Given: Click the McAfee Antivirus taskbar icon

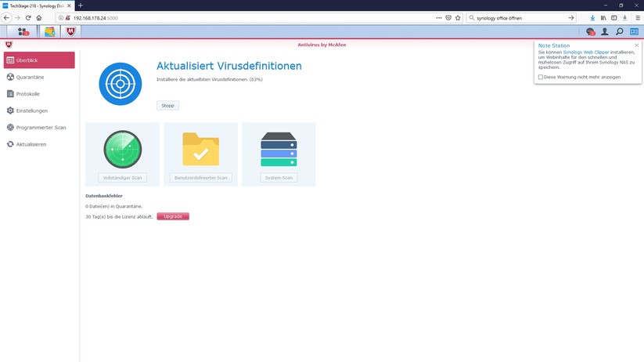Looking at the screenshot, I should (x=70, y=31).
